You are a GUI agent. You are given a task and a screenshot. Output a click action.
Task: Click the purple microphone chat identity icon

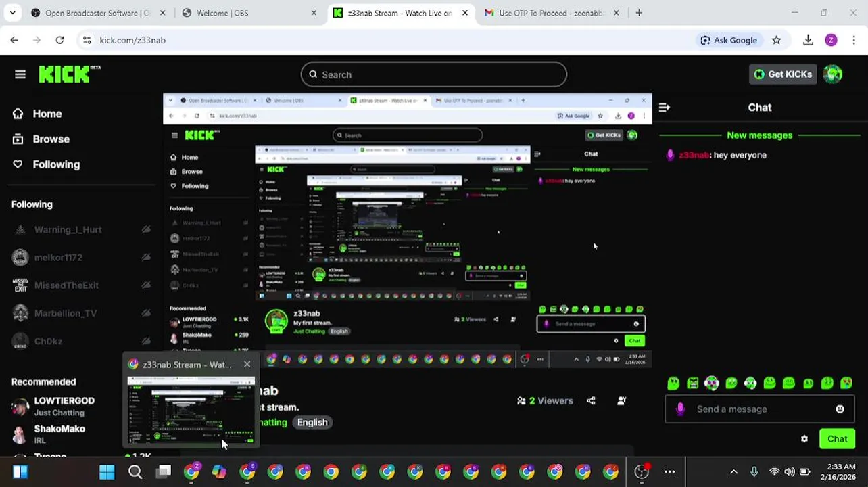tap(680, 409)
